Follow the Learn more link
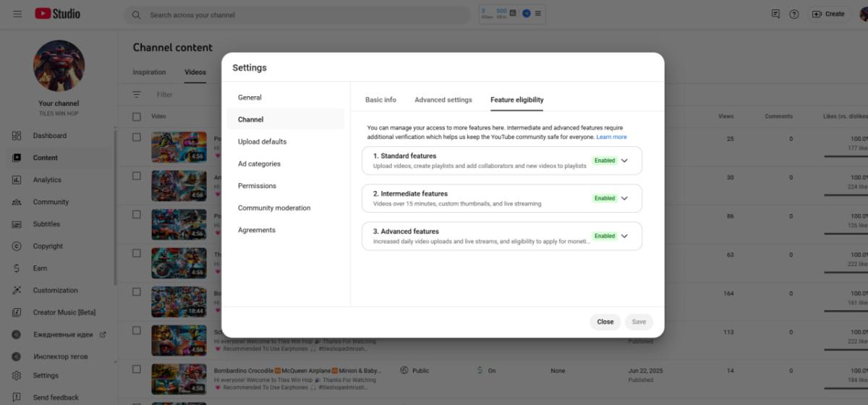 click(x=611, y=137)
